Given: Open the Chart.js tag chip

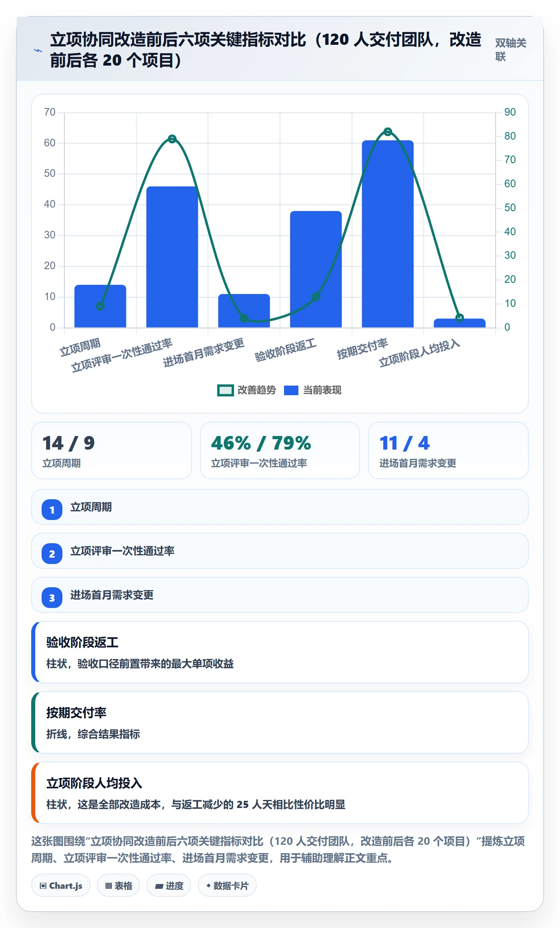Looking at the screenshot, I should 61,885.
